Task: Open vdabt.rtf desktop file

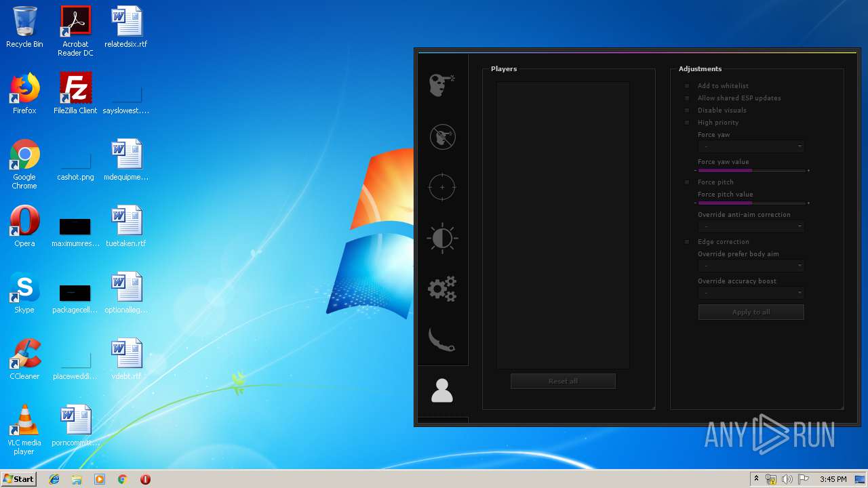Action: point(126,359)
